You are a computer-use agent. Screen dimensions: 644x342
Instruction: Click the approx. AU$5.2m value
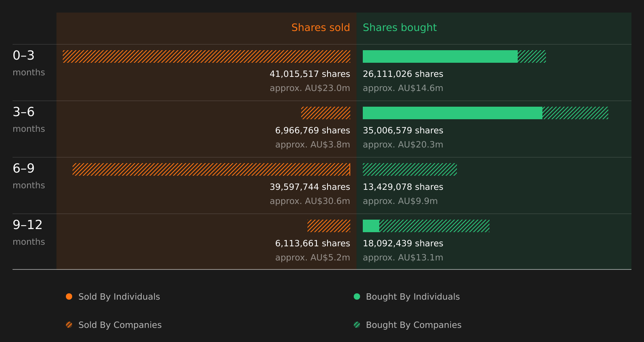pyautogui.click(x=313, y=258)
